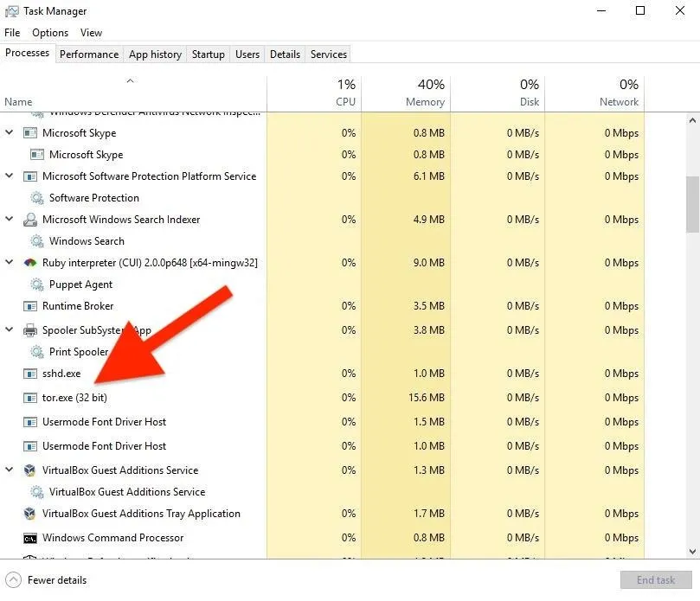This screenshot has width=700, height=601.
Task: Select the Runtime Broker process name
Action: (78, 306)
